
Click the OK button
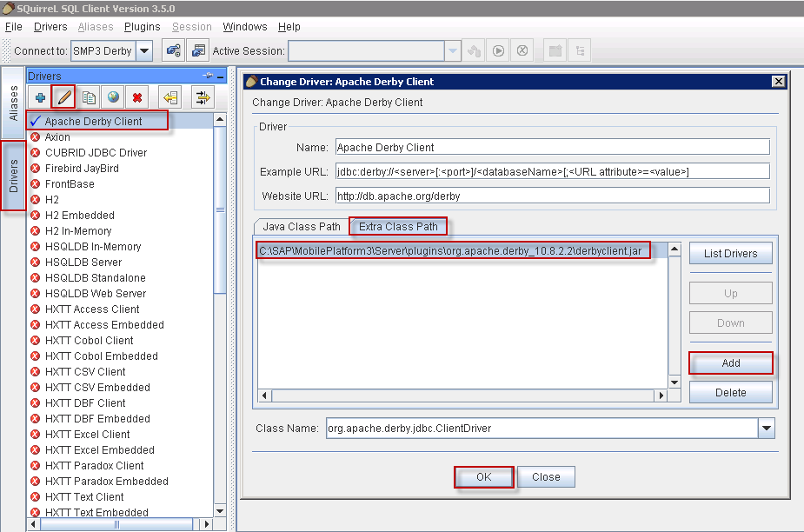(483, 477)
